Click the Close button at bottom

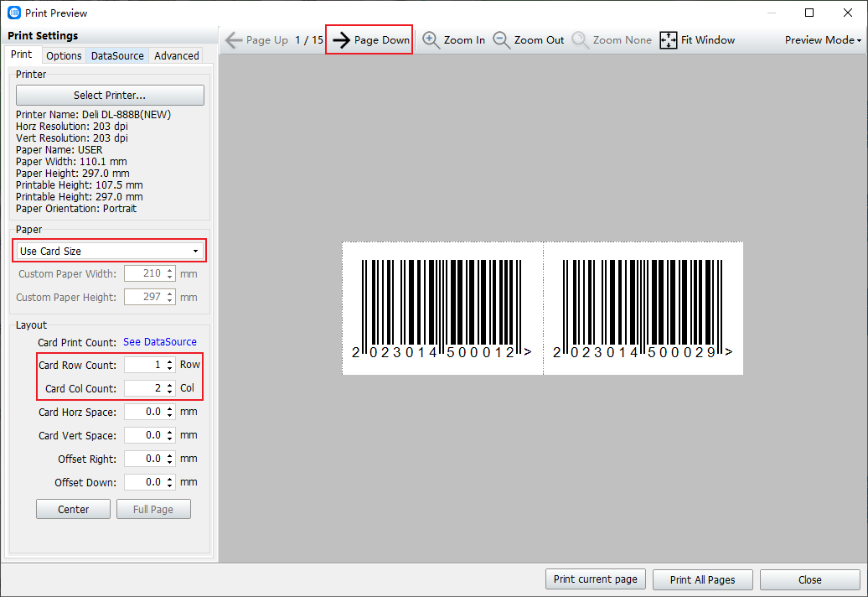810,579
